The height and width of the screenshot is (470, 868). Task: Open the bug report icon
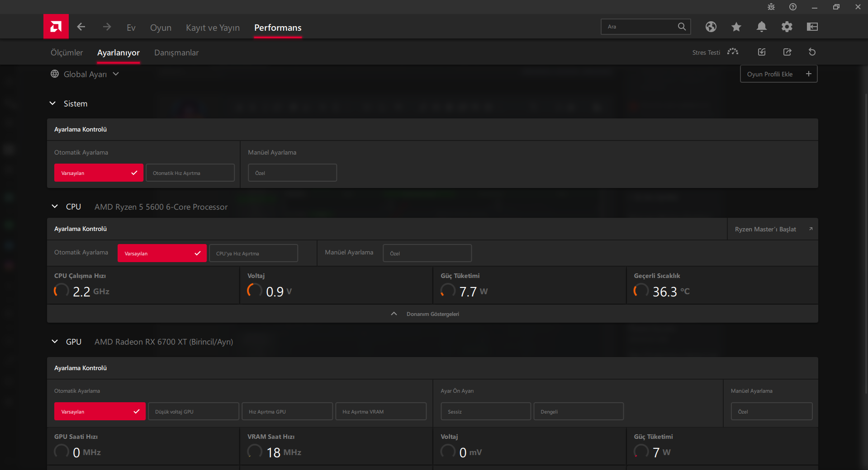coord(771,7)
